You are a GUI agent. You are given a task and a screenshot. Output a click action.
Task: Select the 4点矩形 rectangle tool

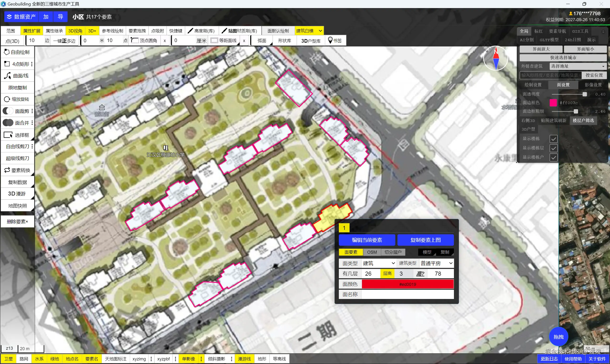coord(17,64)
